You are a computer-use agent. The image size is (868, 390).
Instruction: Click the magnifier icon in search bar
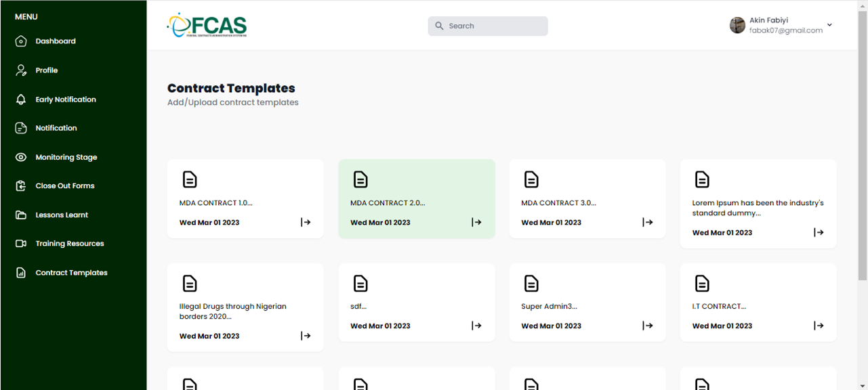tap(439, 26)
